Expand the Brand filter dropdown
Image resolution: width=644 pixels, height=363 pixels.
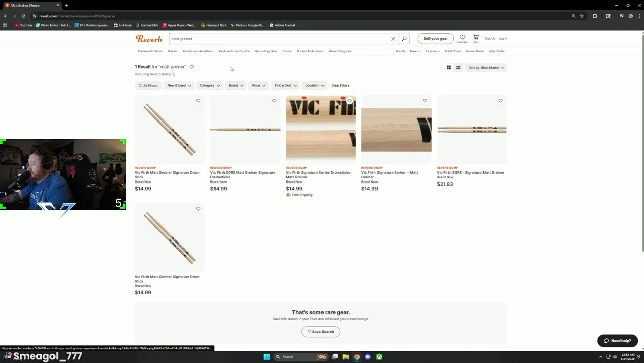click(236, 85)
